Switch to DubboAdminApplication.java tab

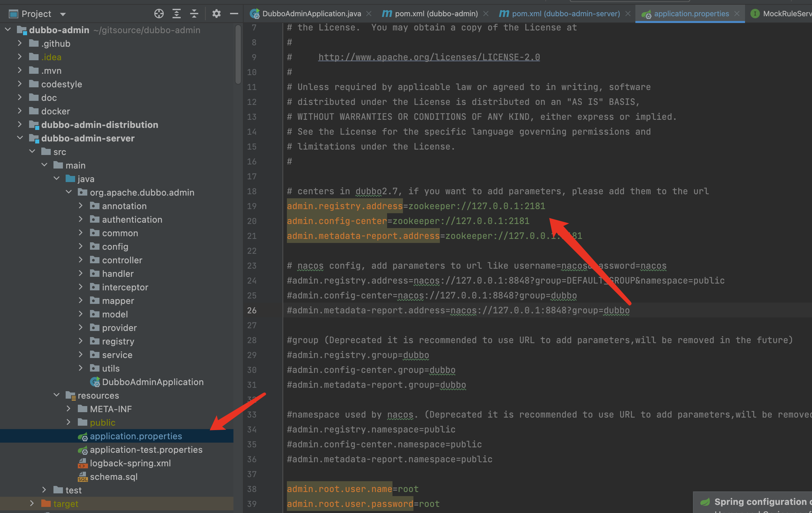(312, 14)
